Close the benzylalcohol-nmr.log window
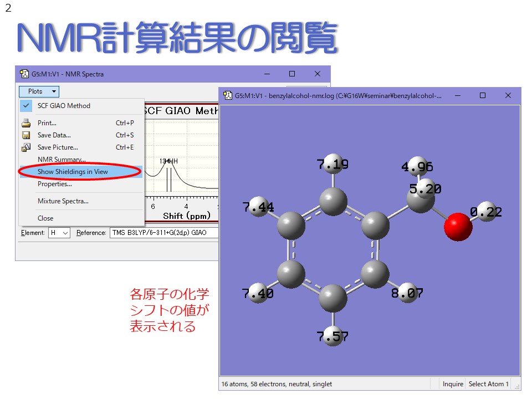 508,96
